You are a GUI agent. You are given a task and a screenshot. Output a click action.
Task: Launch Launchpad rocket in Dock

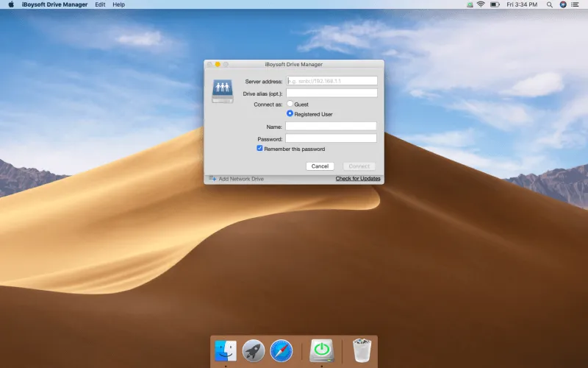tap(254, 351)
